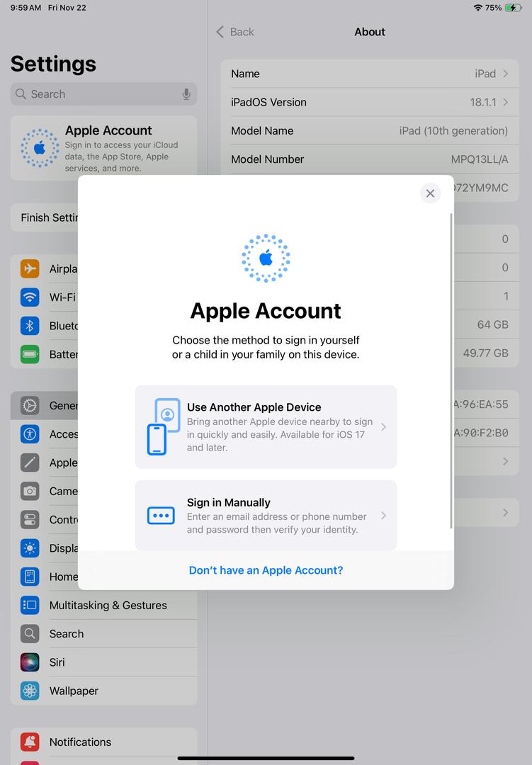
Task: Tap the Wi-Fi status bar icon
Action: point(478,8)
